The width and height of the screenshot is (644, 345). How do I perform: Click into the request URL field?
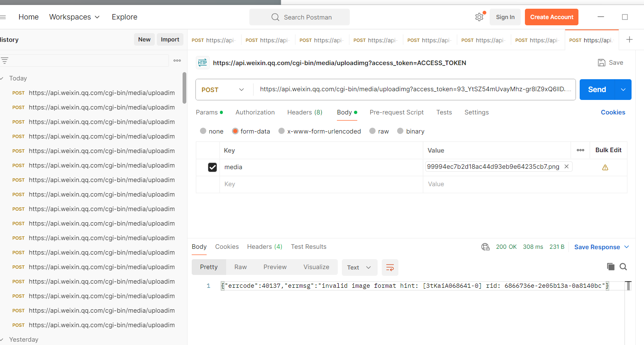pos(415,90)
